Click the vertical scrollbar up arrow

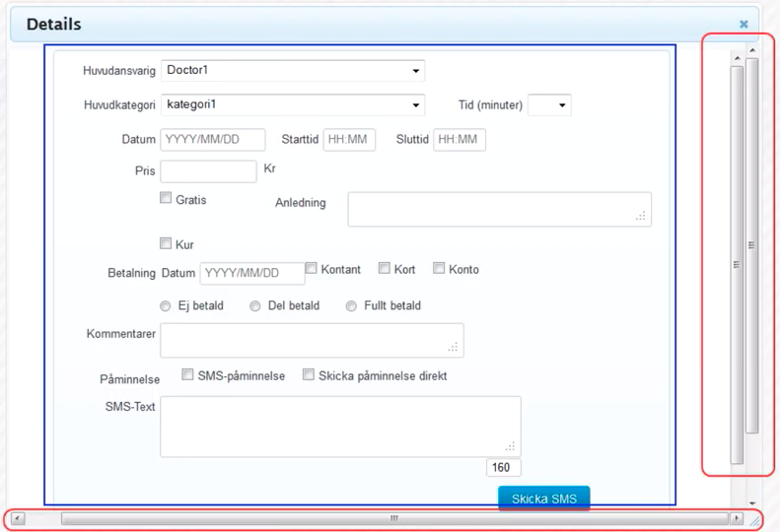coord(751,49)
